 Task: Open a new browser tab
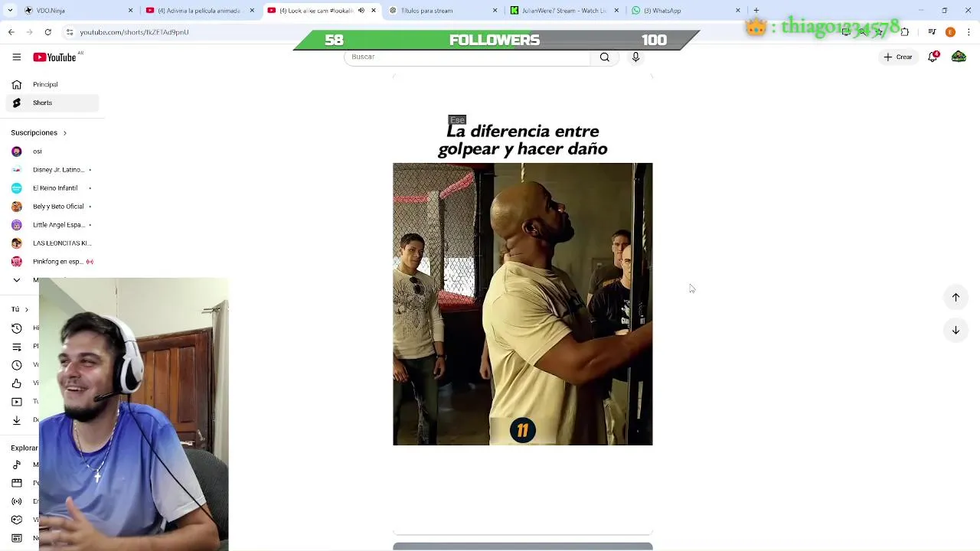click(756, 11)
